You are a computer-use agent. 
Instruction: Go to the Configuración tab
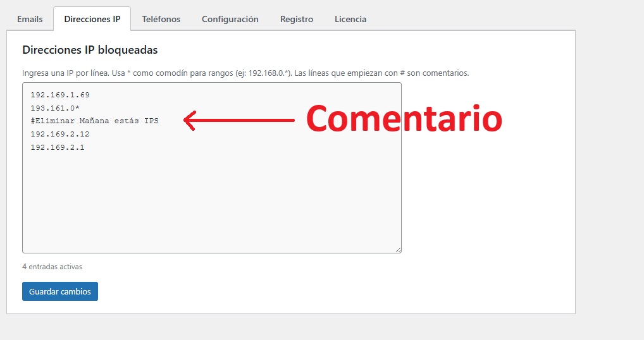(x=230, y=19)
